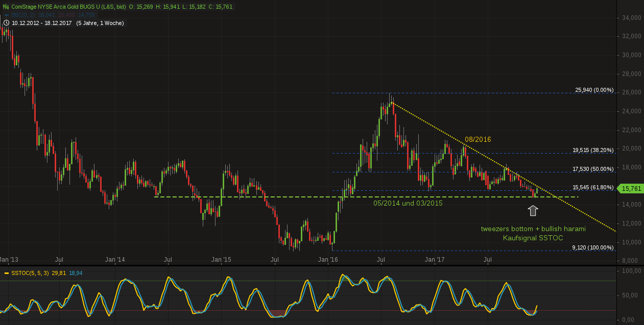Click the clock icon next to date range
644x325 pixels.
coord(5,22)
